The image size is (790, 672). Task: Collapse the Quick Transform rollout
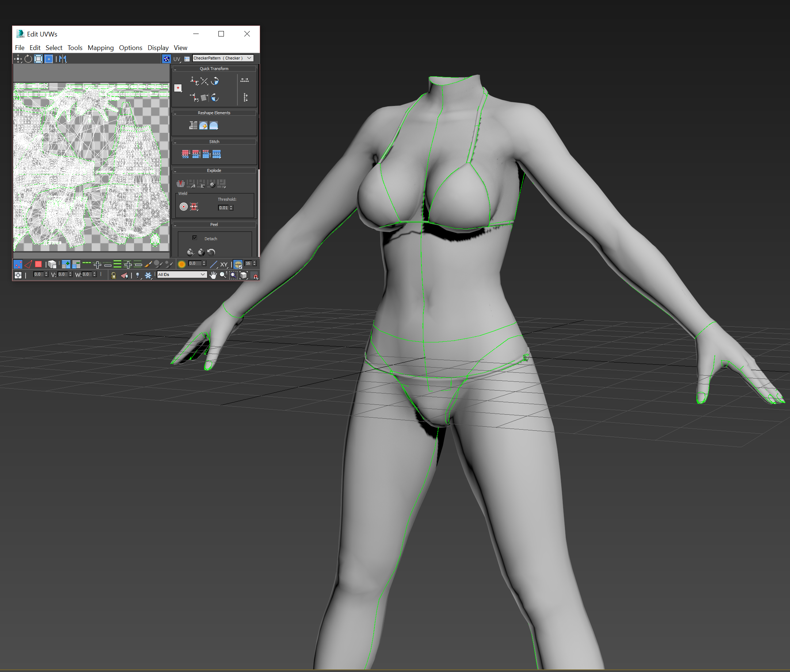214,69
